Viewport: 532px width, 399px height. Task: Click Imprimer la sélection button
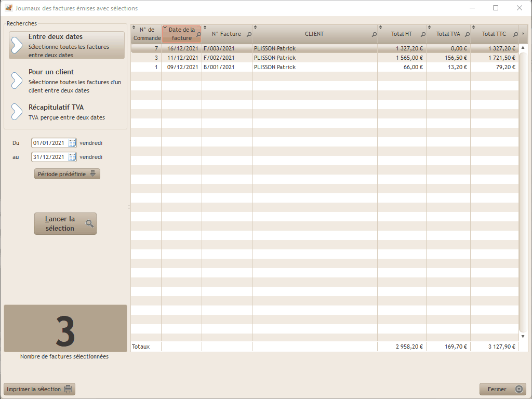point(39,389)
